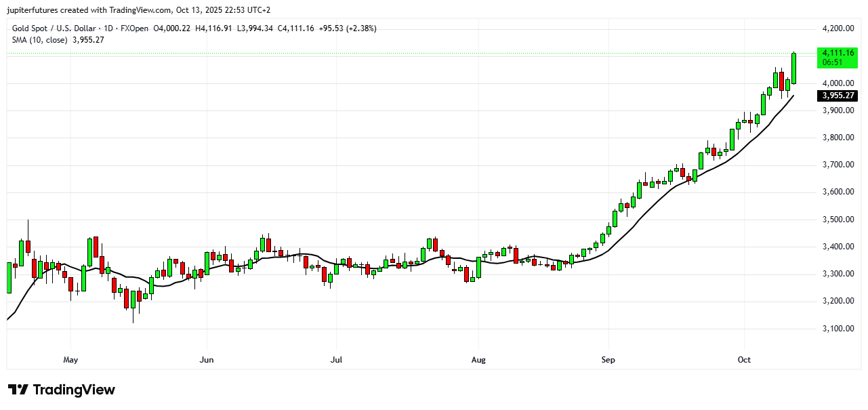This screenshot has width=868, height=410.
Task: Click the black 3,955.27 SMA axis label
Action: pyautogui.click(x=838, y=96)
